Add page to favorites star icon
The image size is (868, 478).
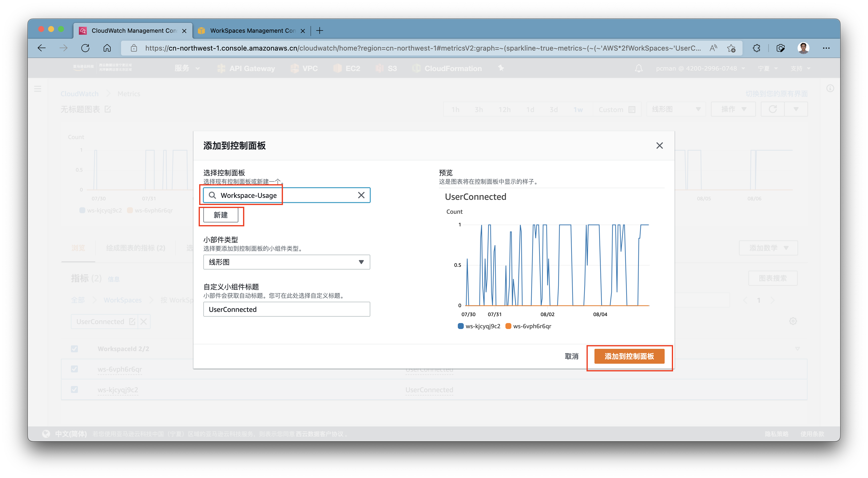click(x=731, y=48)
